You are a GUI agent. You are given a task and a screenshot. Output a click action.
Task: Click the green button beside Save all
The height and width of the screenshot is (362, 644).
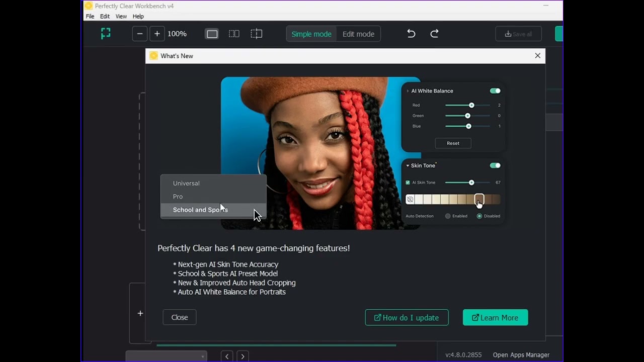coord(558,34)
